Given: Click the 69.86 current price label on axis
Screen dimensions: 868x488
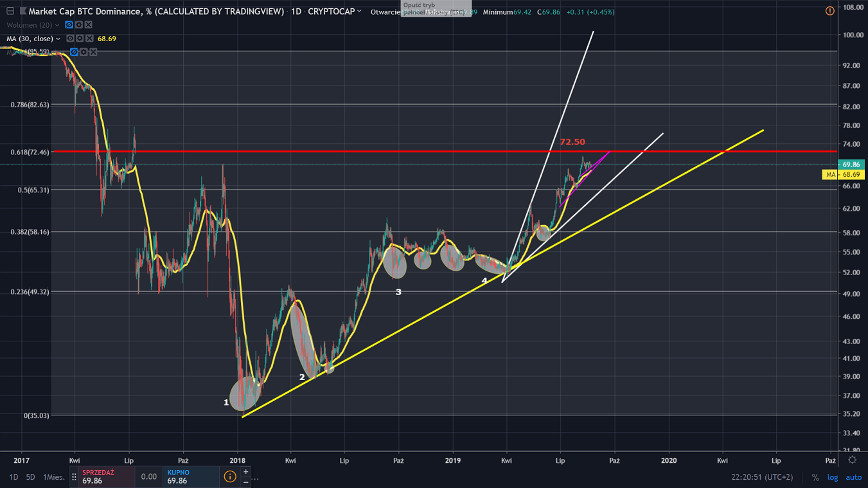Looking at the screenshot, I should pyautogui.click(x=852, y=165).
